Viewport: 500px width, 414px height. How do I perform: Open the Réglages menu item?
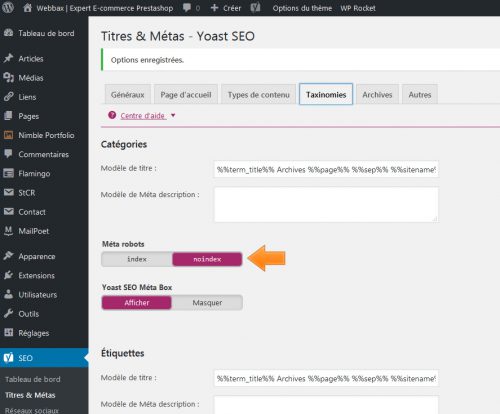pos(34,333)
